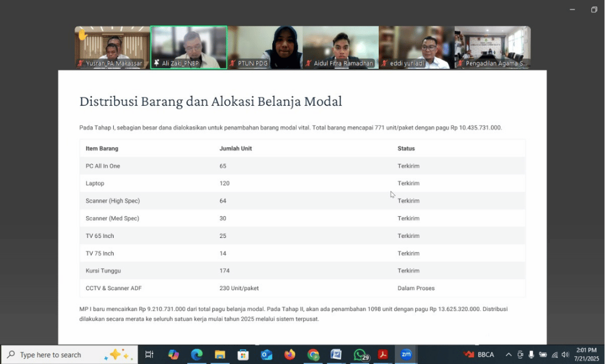Click the TV 65 Inch cell
Viewport: 605px width, 364px height.
pyautogui.click(x=100, y=236)
